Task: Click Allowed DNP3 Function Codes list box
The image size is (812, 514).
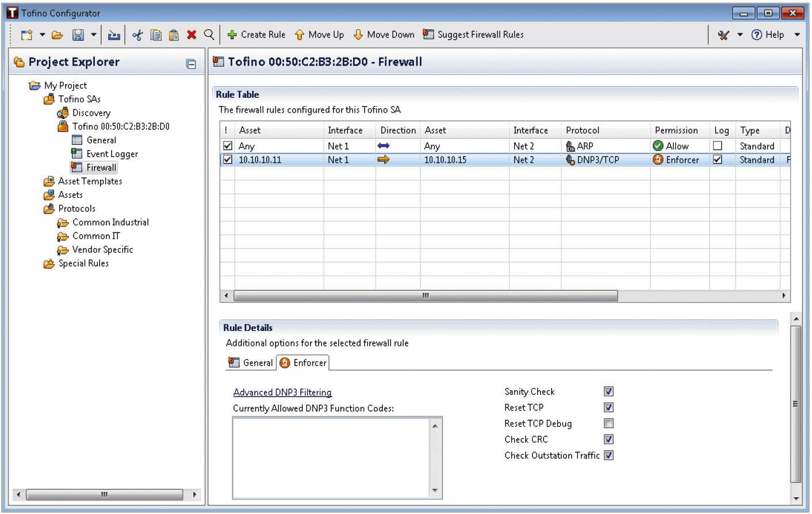Action: click(x=337, y=458)
